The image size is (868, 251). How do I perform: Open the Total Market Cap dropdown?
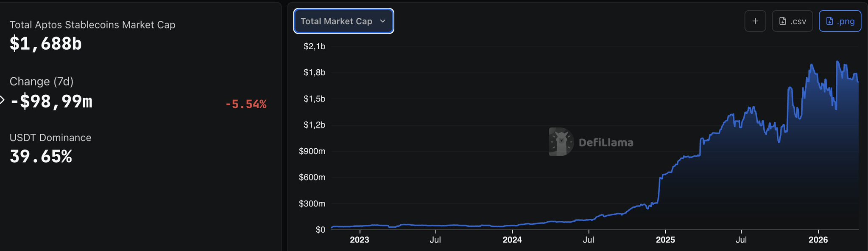(343, 21)
